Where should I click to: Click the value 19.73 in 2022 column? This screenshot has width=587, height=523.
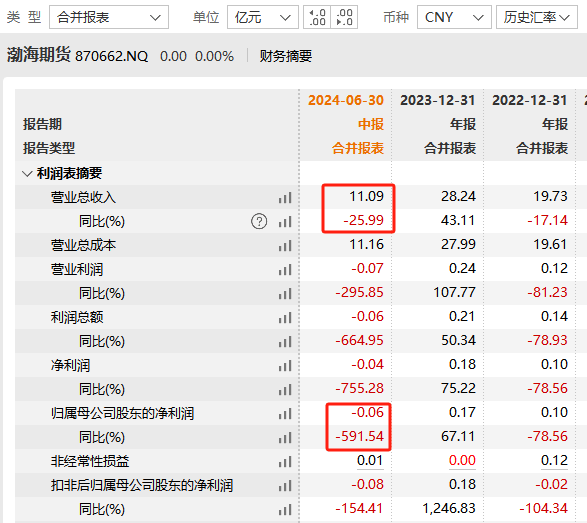tap(551, 196)
